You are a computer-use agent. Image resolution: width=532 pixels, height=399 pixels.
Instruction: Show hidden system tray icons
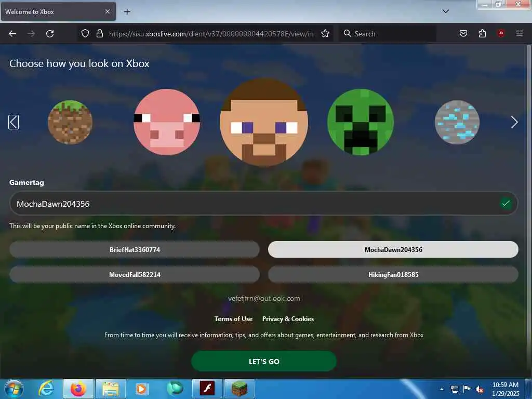pos(442,389)
